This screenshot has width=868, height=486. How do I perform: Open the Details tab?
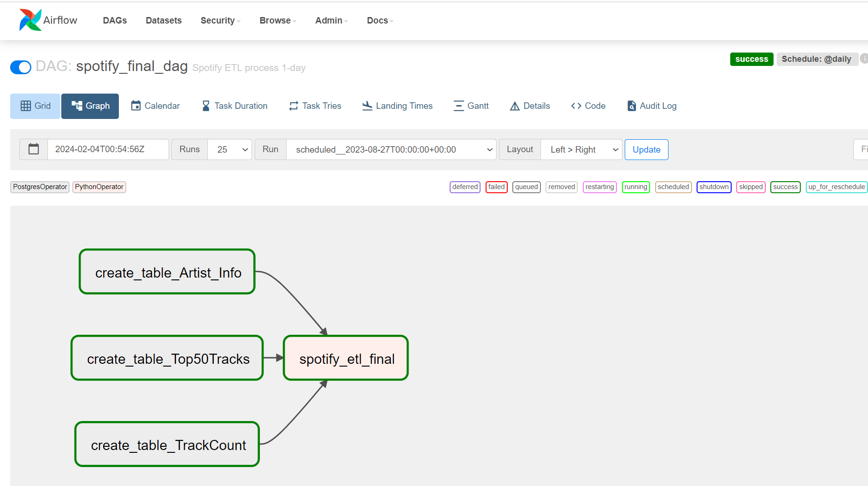coord(530,106)
